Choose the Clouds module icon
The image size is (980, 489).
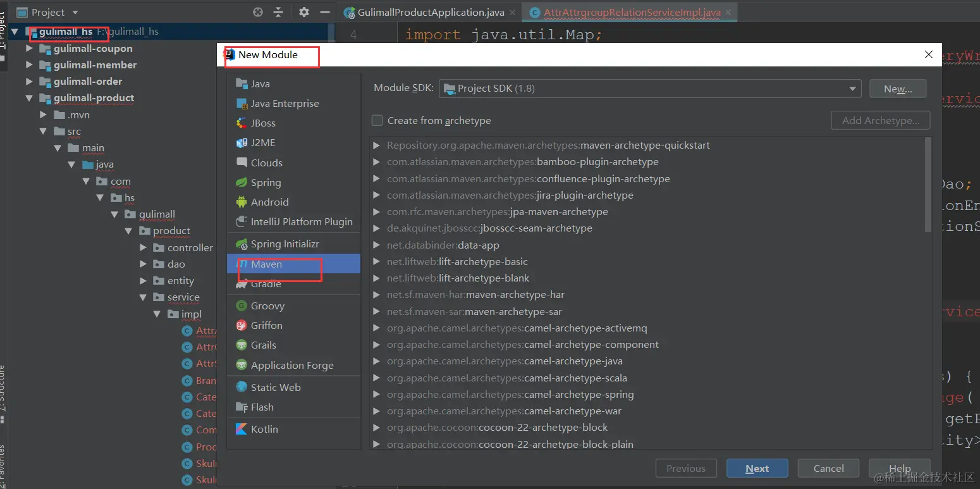click(241, 163)
